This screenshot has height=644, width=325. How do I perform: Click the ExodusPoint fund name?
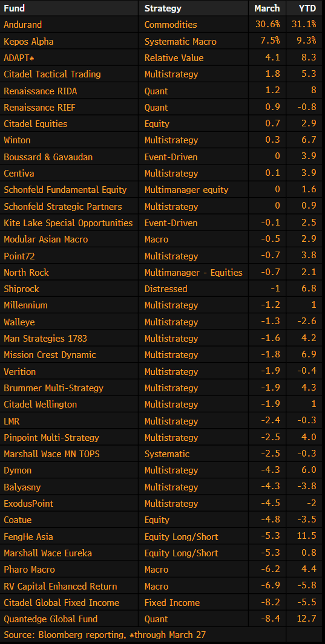[x=28, y=504]
